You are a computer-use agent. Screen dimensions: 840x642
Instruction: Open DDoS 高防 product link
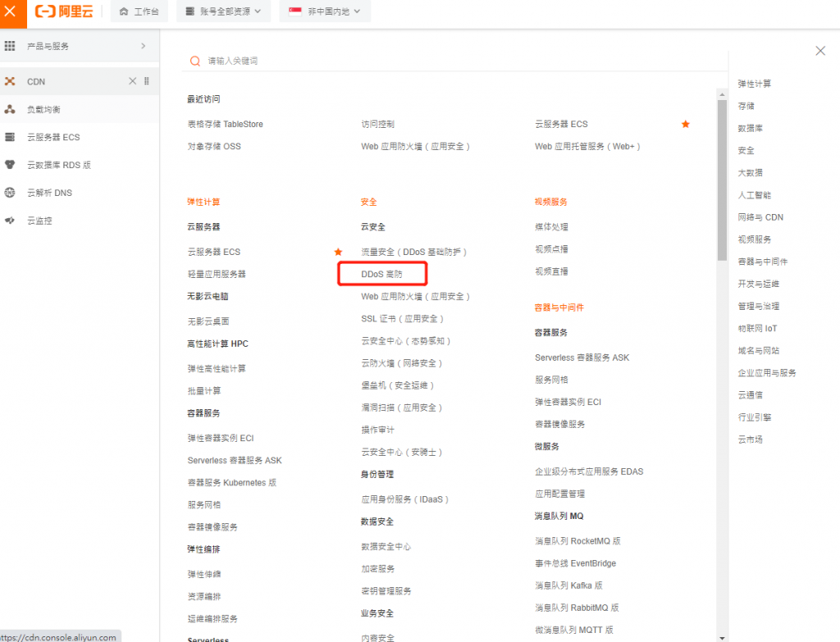(381, 274)
